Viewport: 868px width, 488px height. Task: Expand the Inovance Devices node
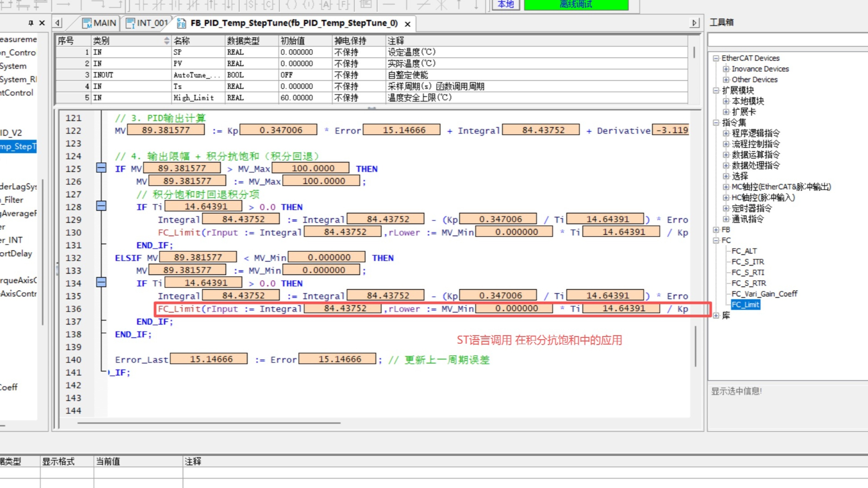726,69
